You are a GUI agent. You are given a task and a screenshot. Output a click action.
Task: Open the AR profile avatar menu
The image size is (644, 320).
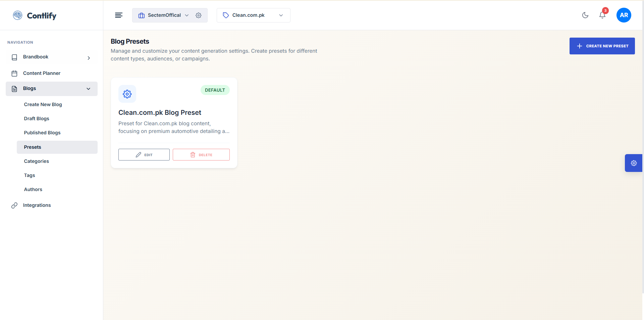pos(624,15)
